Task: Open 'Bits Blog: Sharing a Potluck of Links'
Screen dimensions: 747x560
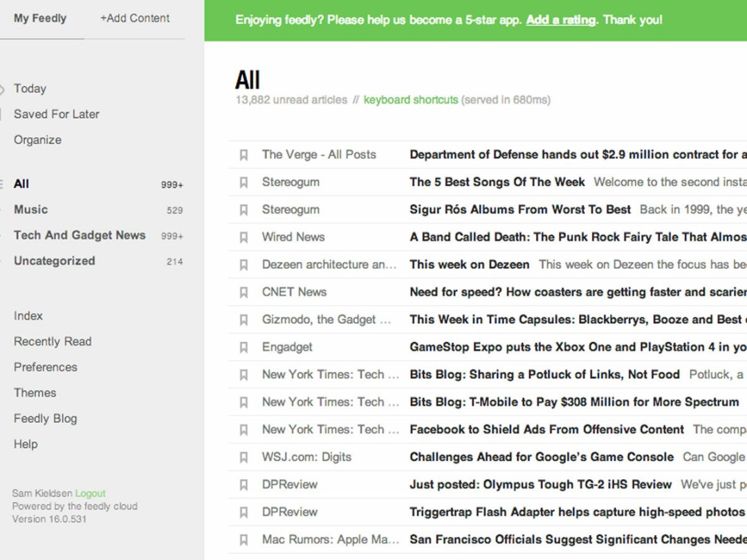Action: coord(544,375)
